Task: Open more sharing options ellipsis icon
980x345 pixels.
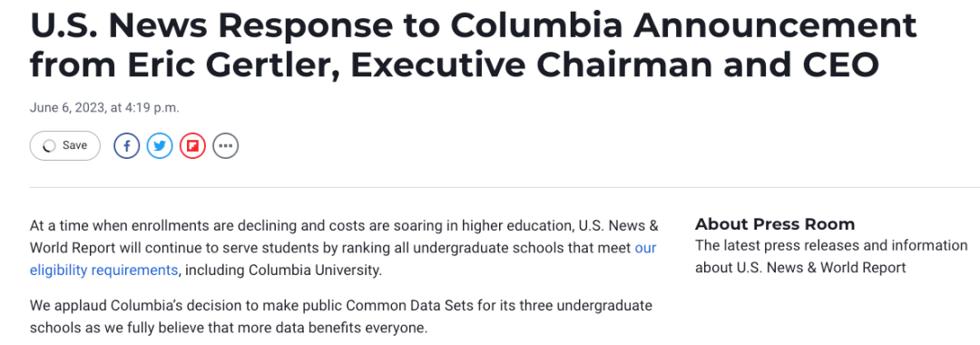Action: point(226,146)
